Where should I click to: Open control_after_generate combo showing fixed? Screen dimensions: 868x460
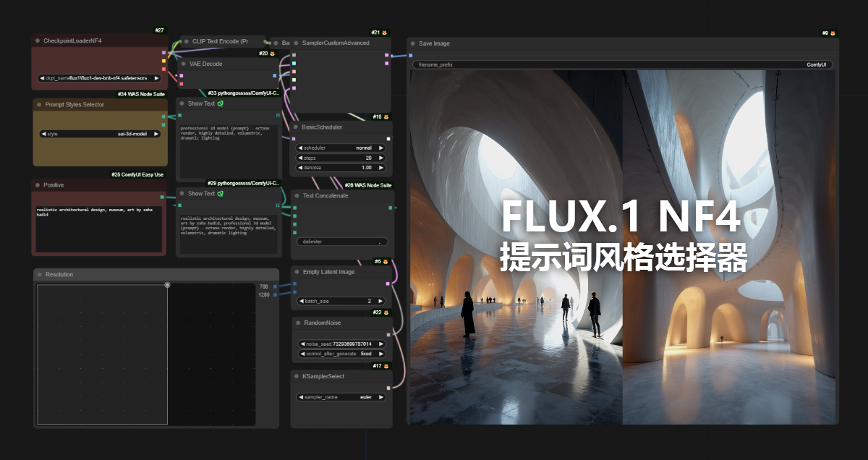(x=341, y=354)
